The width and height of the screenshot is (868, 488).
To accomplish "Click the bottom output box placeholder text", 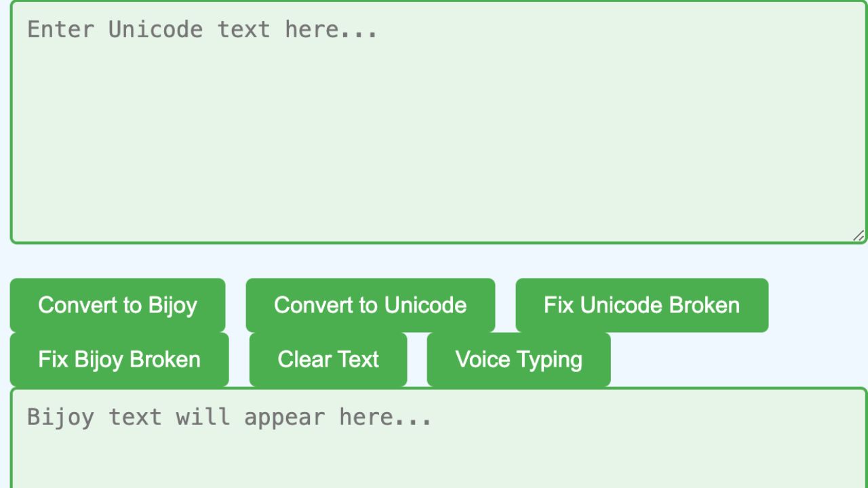I will [228, 416].
